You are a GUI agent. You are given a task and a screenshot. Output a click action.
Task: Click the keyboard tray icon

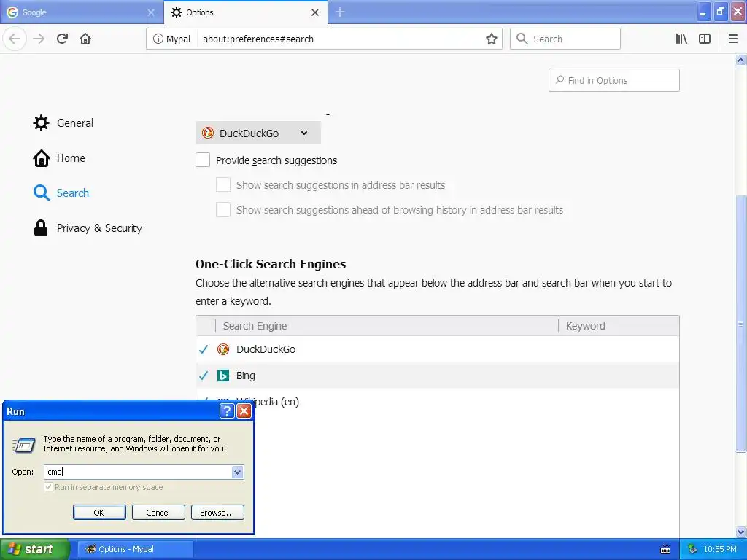[665, 550]
